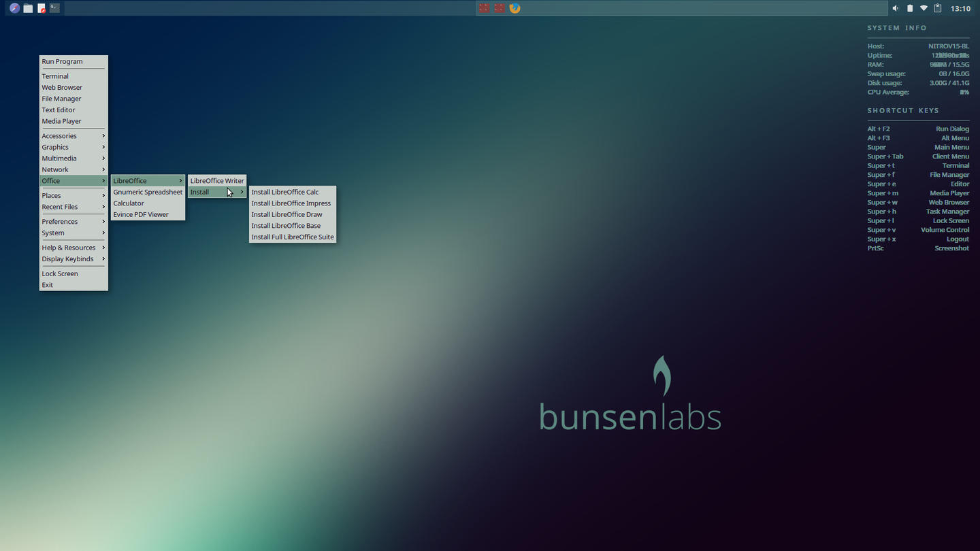Select Install LibreOffice Draw
Viewport: 980px width, 551px height.
click(x=293, y=214)
